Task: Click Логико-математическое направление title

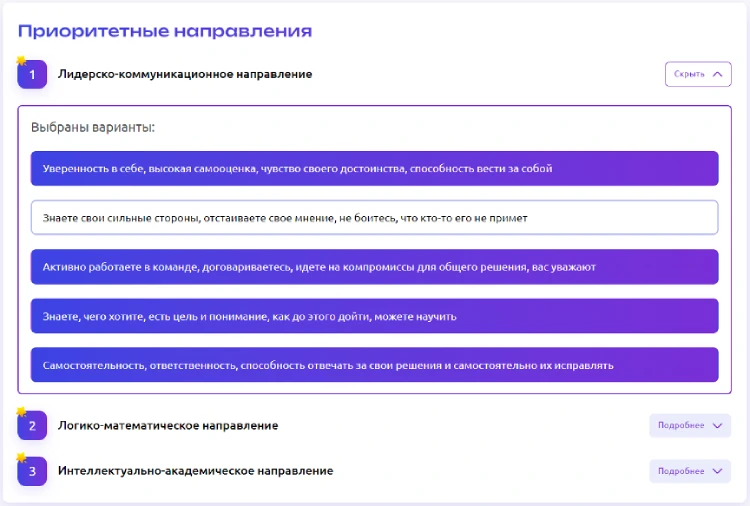Action: click(168, 425)
